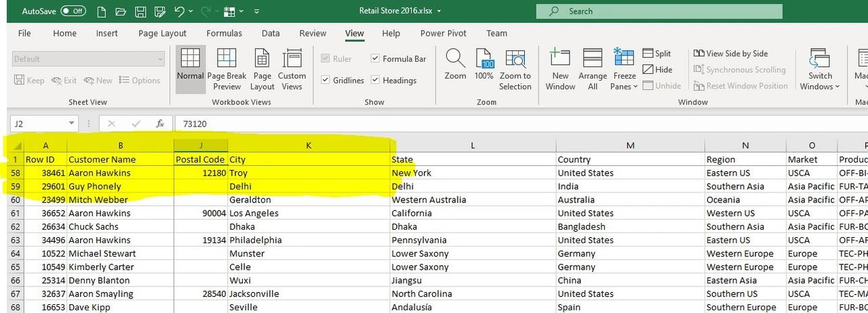
Task: Open the Switch Windows dropdown
Action: 820,69
